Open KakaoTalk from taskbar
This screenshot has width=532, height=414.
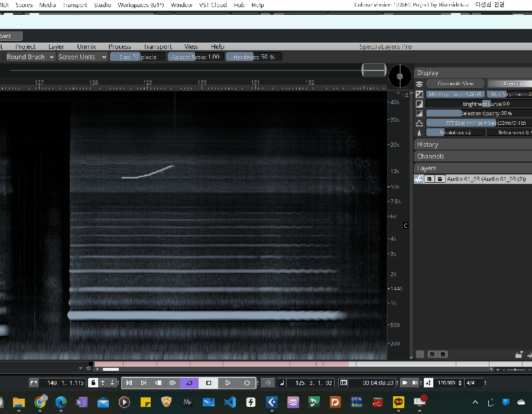(x=398, y=402)
